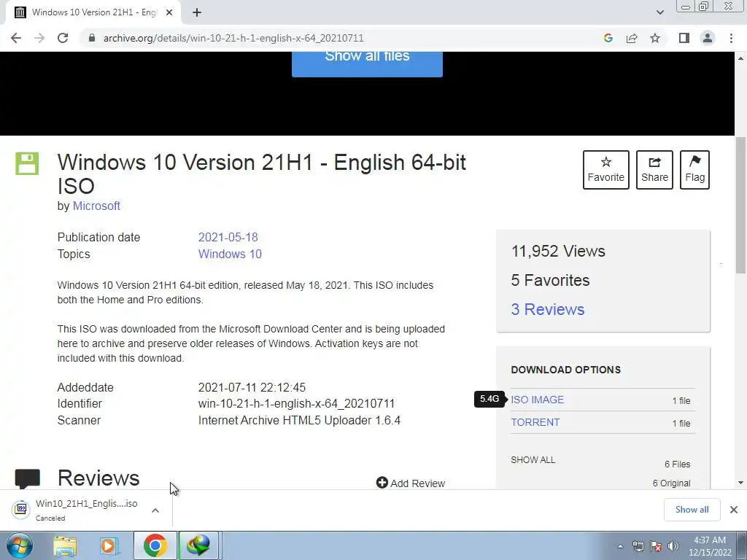Click Show all downloads button

pos(692,510)
